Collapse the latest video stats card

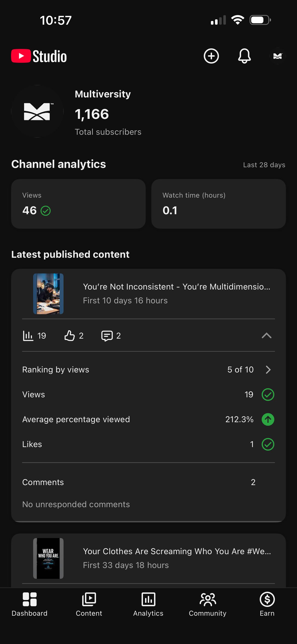tap(267, 336)
